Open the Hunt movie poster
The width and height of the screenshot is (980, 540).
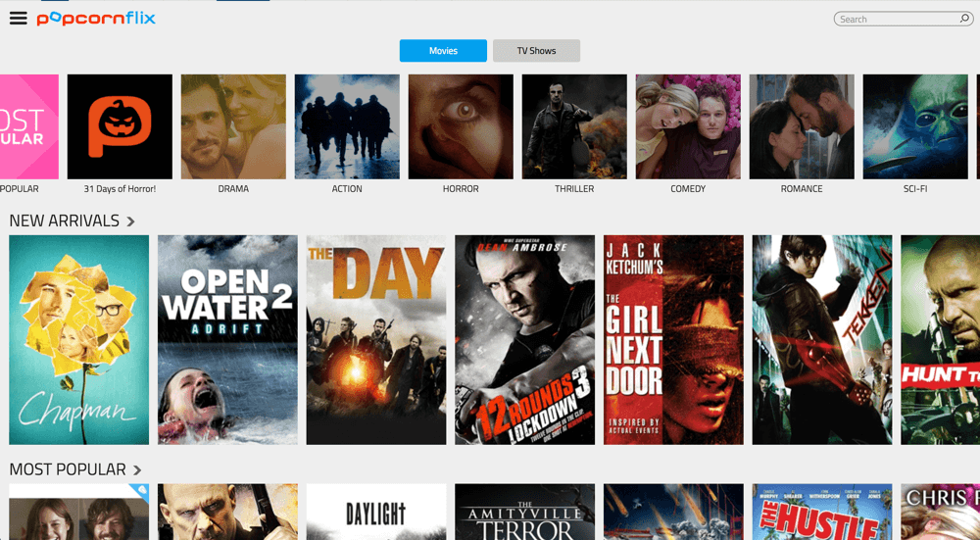[x=941, y=340]
